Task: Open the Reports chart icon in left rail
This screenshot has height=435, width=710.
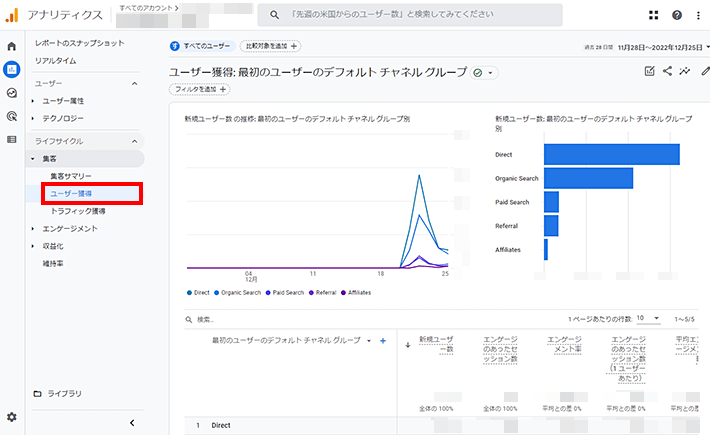Action: coord(12,69)
